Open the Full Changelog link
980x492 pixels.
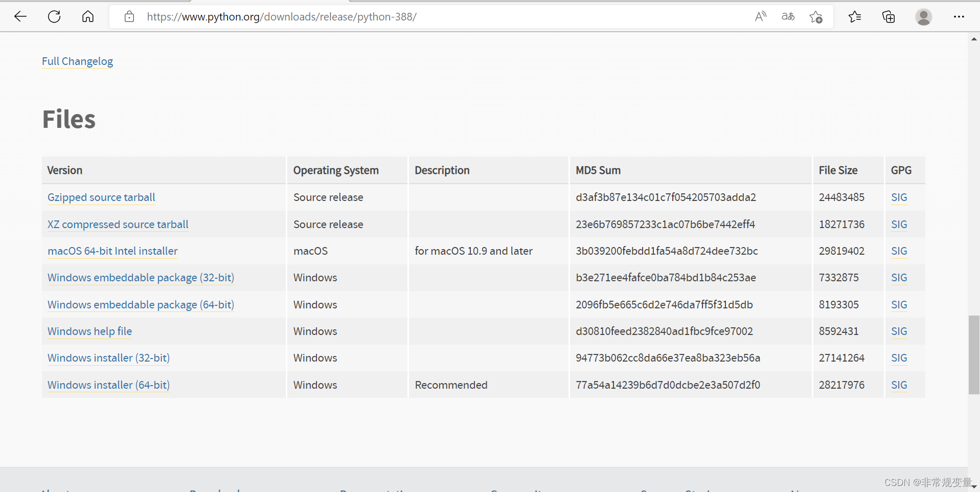(x=77, y=61)
